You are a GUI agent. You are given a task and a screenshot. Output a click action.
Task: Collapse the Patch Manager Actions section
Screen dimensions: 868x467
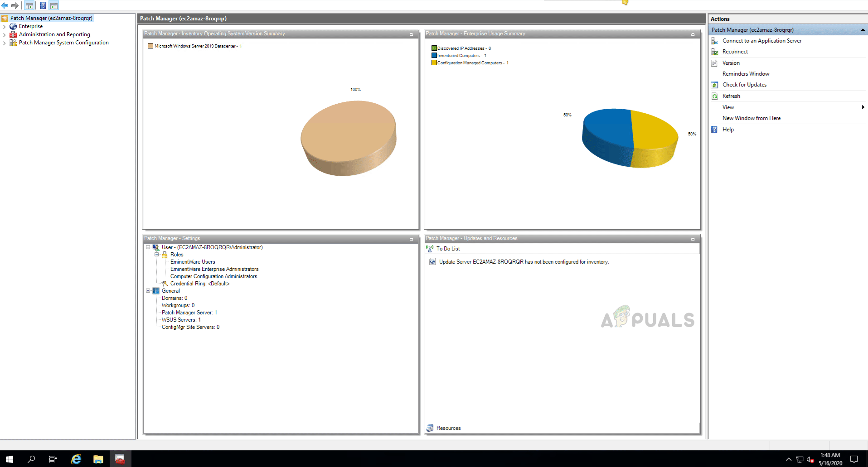tap(863, 30)
